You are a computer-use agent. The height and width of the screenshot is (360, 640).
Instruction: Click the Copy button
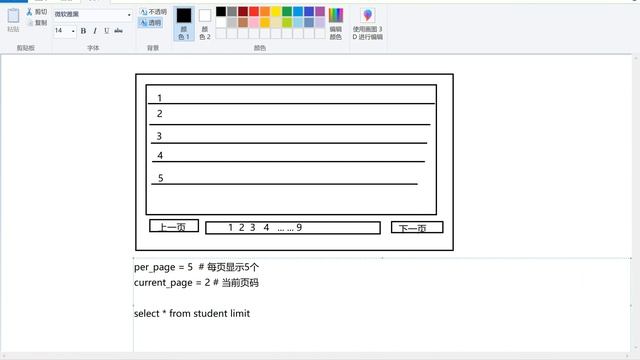[x=37, y=22]
